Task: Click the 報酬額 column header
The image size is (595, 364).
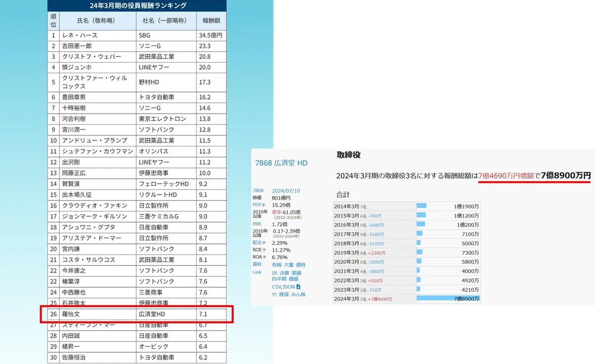Action: click(211, 21)
